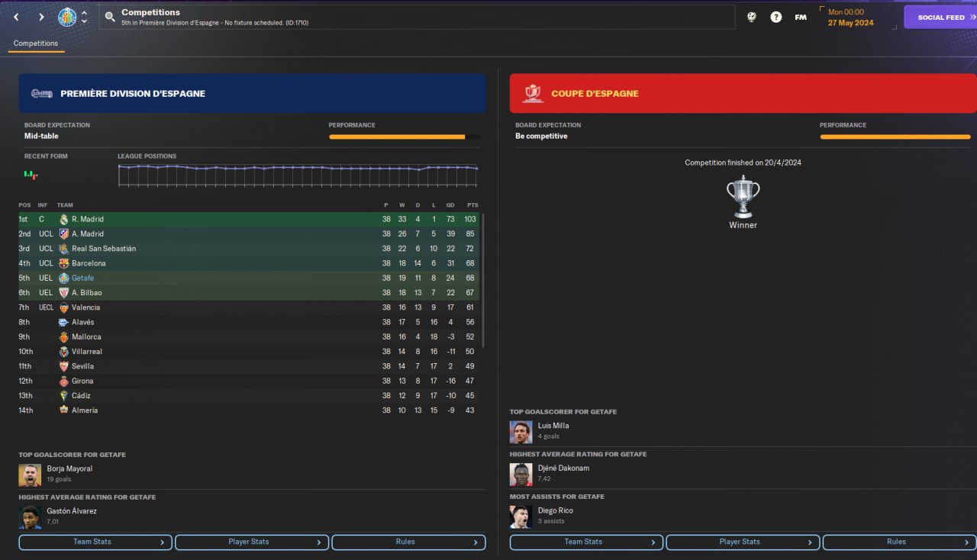Click the Real San Sebastián team name
Screen dimensions: 977x560
pos(104,249)
